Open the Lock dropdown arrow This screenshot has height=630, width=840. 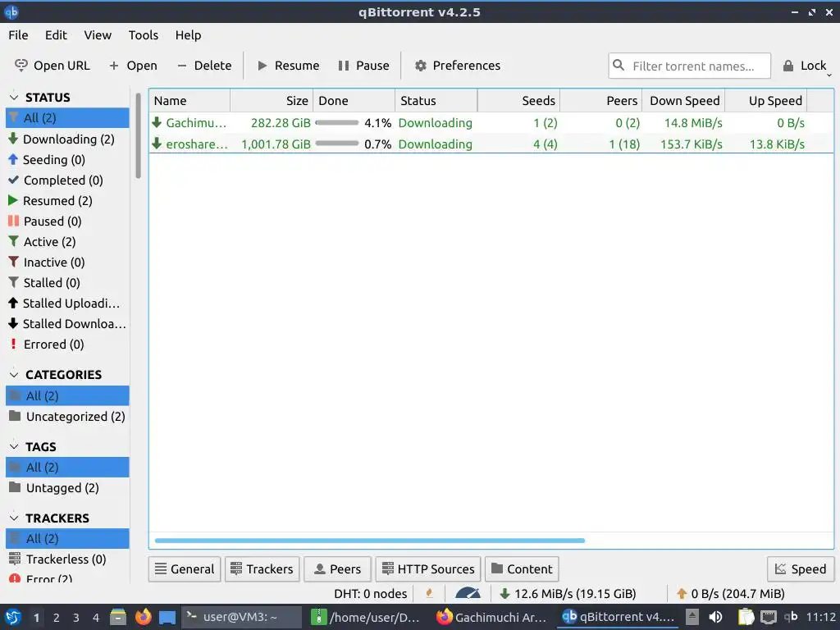pos(829,75)
